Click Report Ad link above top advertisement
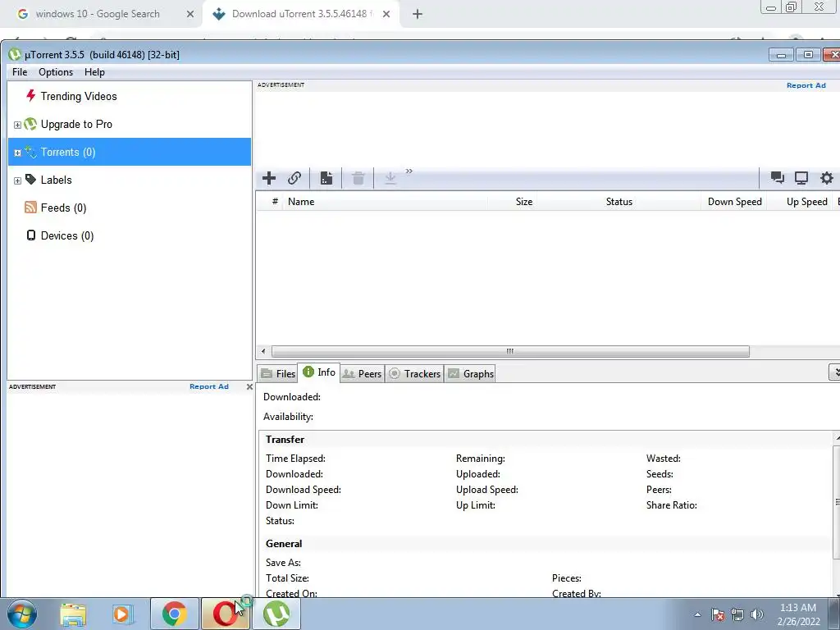Screen dimensions: 840x630 point(806,85)
